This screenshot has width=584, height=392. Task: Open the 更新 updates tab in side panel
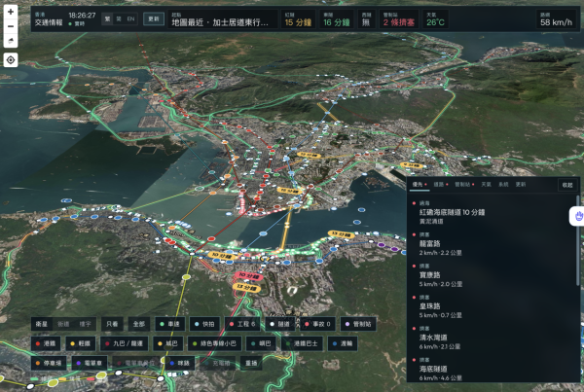point(521,184)
